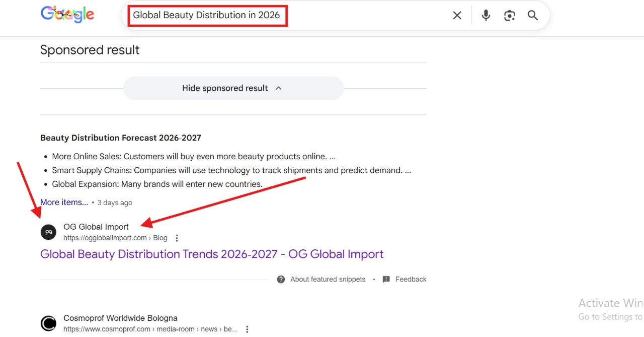Image resolution: width=644 pixels, height=337 pixels.
Task: Click the Google logo
Action: [x=67, y=14]
